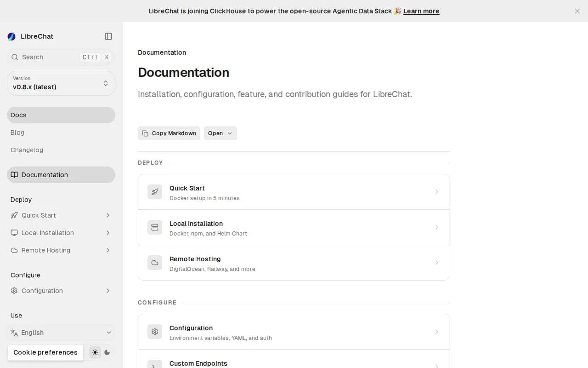Open the English language dropdown
Image resolution: width=588 pixels, height=368 pixels.
[x=61, y=333]
